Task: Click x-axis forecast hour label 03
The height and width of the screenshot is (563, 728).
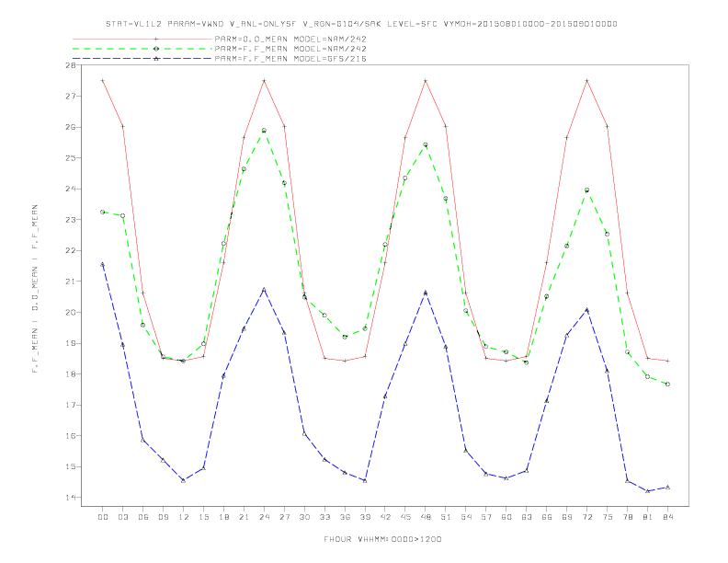Action: point(123,517)
